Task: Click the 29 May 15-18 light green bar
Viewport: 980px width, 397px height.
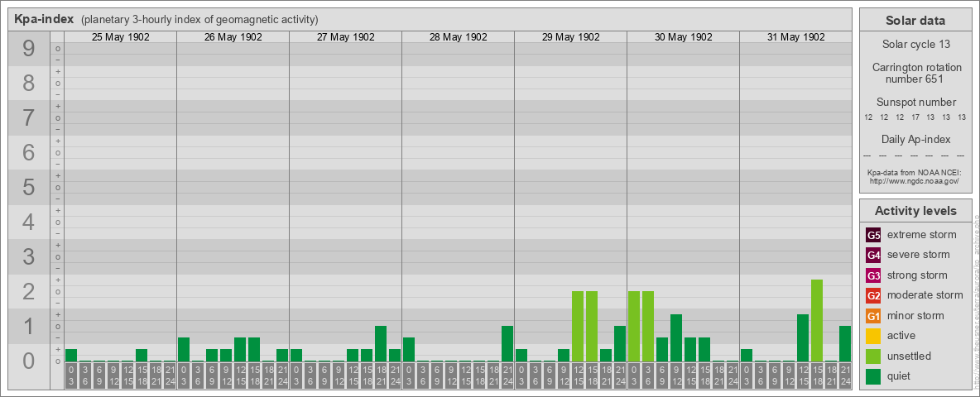Action: (592, 327)
